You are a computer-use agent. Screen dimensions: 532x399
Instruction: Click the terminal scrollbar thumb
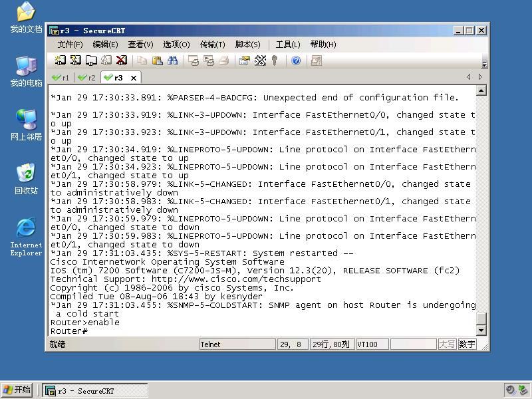(481, 319)
